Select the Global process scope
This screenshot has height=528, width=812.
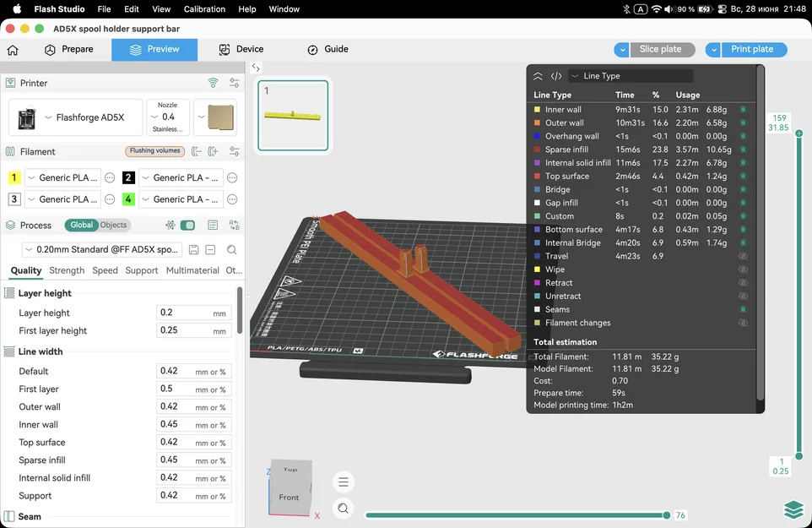click(81, 225)
